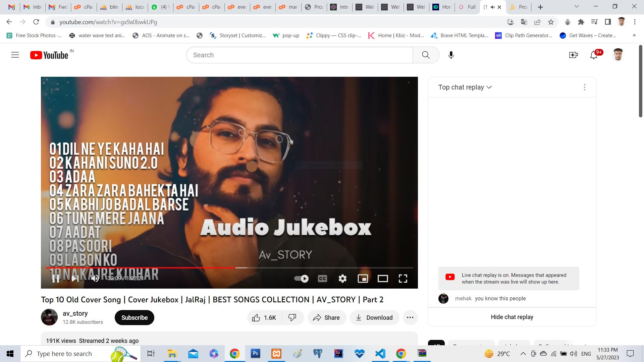Click Hide chat replay
The image size is (644, 362).
point(512,317)
